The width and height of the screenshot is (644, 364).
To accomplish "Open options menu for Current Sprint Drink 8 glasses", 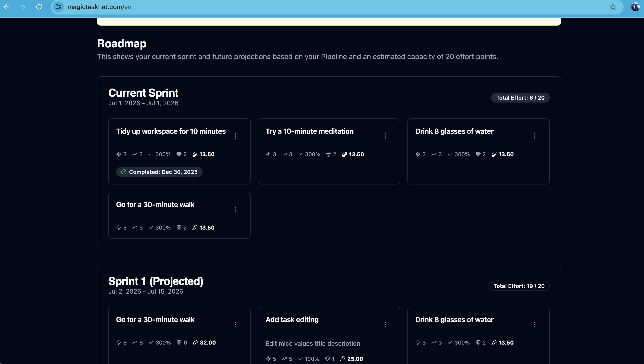I will pos(535,136).
